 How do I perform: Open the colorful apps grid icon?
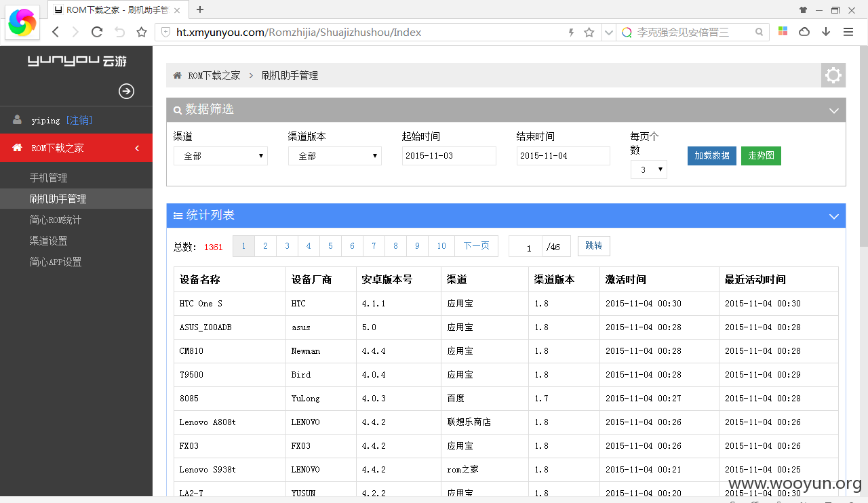(783, 32)
